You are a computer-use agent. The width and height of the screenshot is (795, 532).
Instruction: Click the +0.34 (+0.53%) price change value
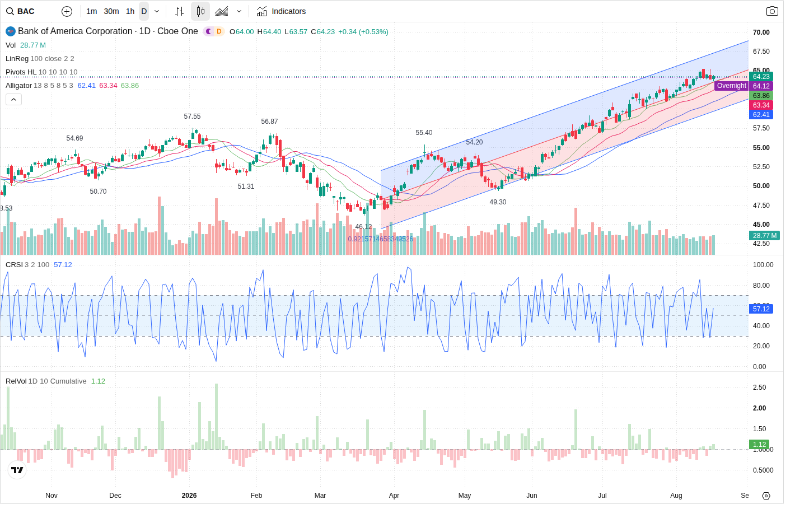coord(363,32)
